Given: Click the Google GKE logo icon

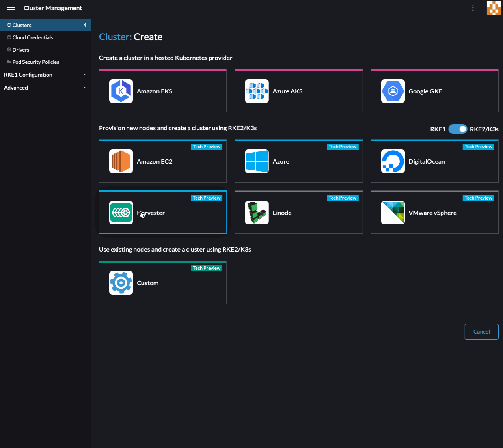Looking at the screenshot, I should point(393,91).
